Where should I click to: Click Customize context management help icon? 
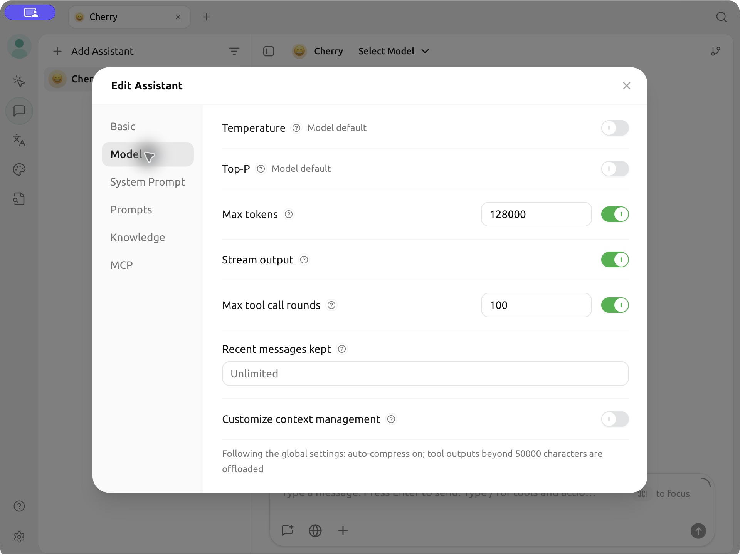[x=391, y=419]
